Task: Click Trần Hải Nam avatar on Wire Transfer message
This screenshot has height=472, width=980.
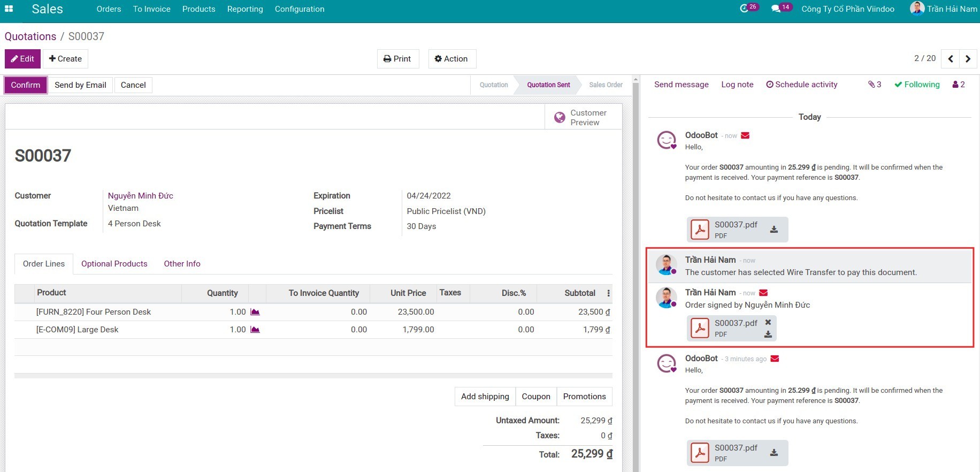Action: 667,265
